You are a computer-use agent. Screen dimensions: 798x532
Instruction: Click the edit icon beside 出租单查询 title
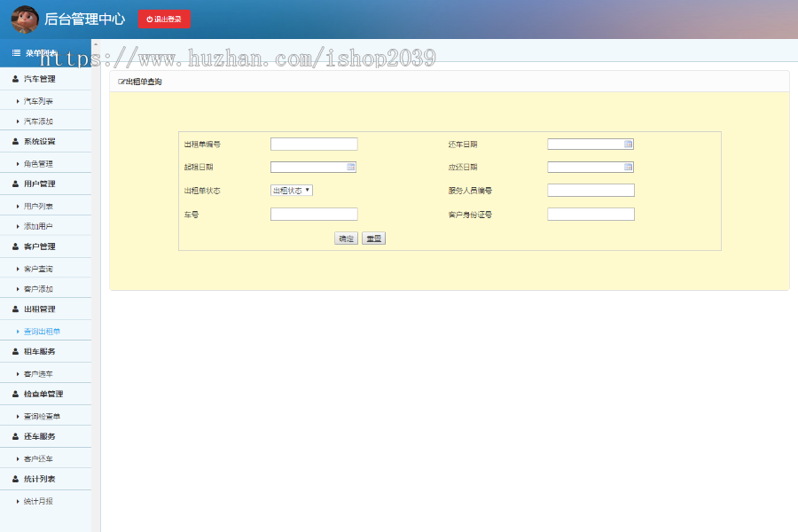click(121, 82)
